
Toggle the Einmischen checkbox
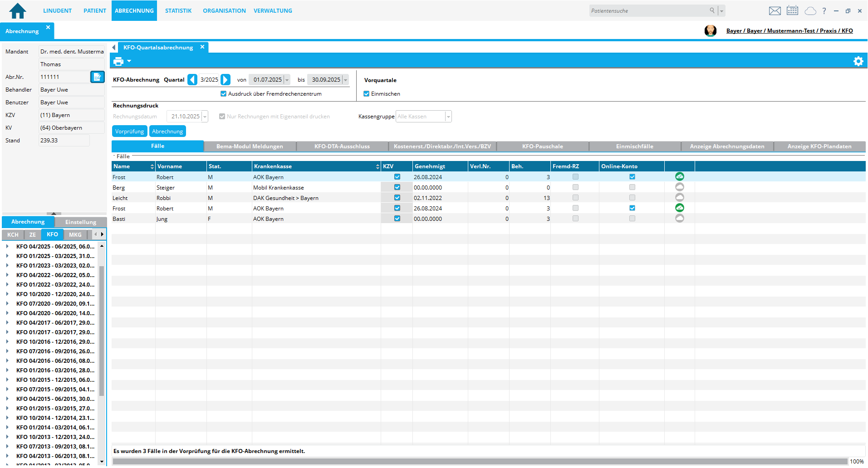point(366,94)
